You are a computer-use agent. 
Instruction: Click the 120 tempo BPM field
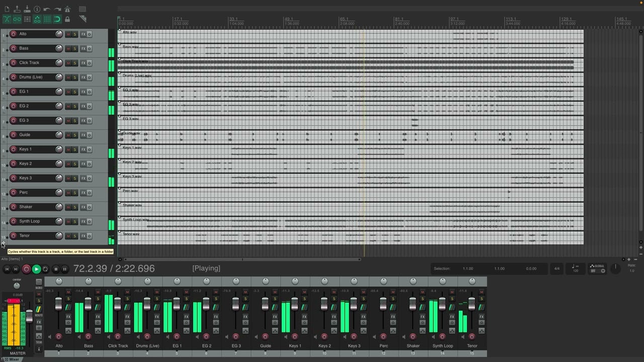pos(576,268)
